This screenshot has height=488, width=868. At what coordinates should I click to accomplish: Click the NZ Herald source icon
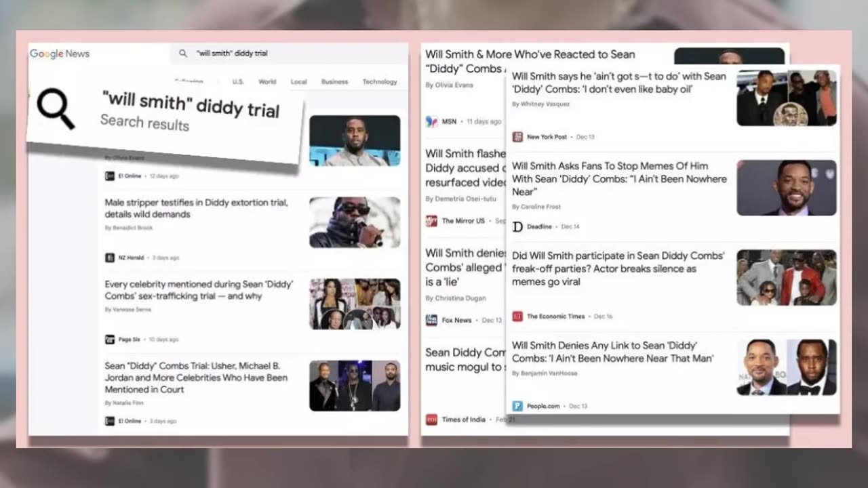[x=110, y=258]
